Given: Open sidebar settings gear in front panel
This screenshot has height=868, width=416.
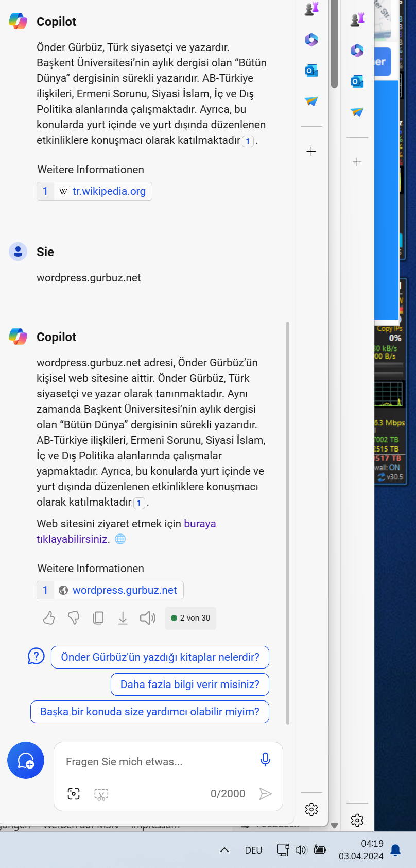Looking at the screenshot, I should [x=311, y=809].
